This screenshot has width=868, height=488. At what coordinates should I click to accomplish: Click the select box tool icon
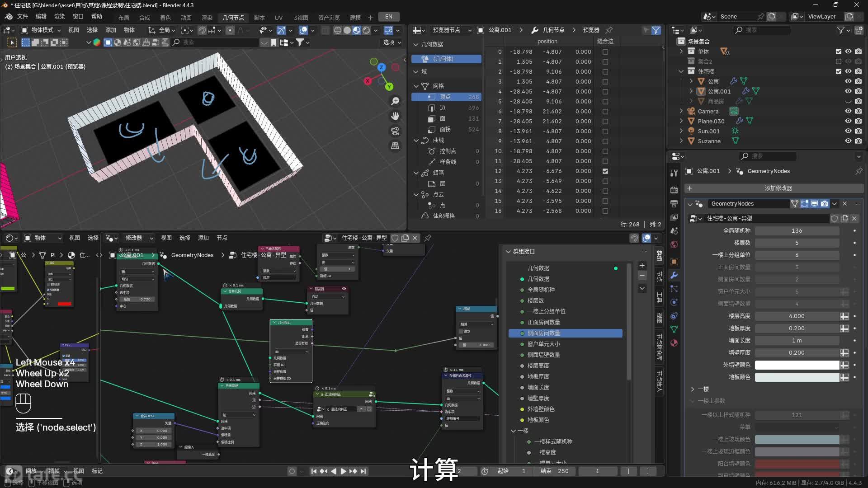coord(12,42)
